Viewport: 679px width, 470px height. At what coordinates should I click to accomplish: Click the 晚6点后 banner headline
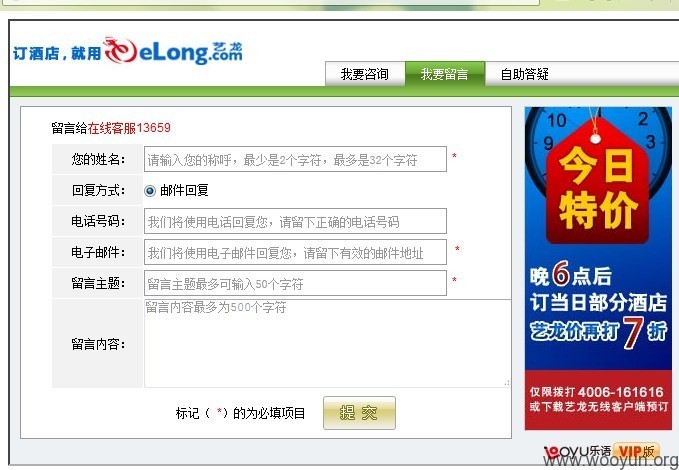coord(571,275)
